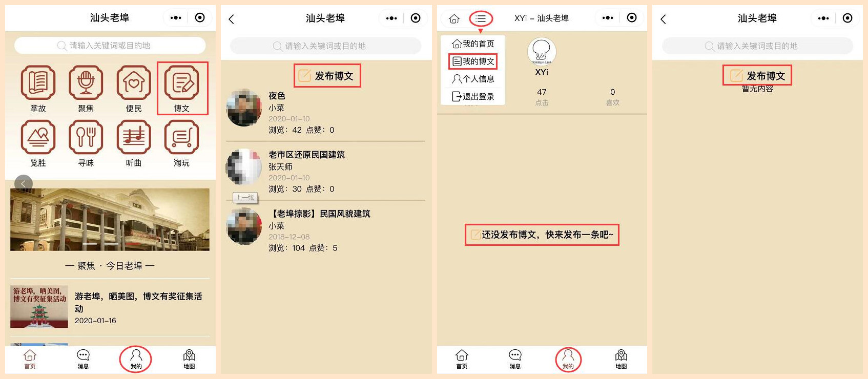Expand the hamburger menu next to home icon
This screenshot has width=868, height=379.
(x=481, y=19)
